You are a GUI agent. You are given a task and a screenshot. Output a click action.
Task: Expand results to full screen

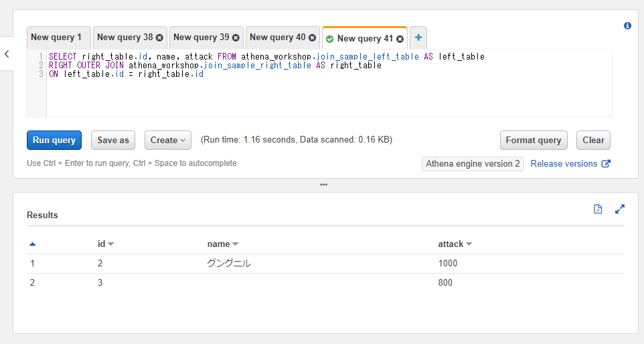(x=620, y=209)
